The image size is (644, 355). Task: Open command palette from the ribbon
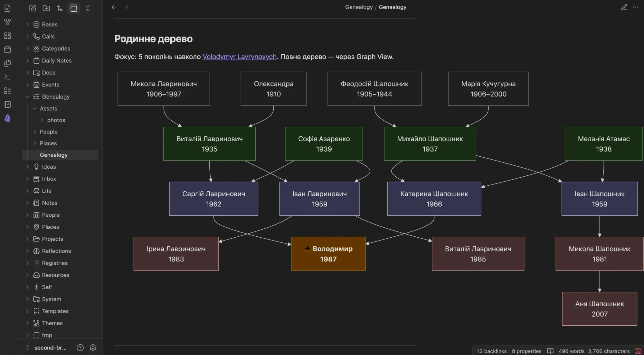(x=7, y=77)
